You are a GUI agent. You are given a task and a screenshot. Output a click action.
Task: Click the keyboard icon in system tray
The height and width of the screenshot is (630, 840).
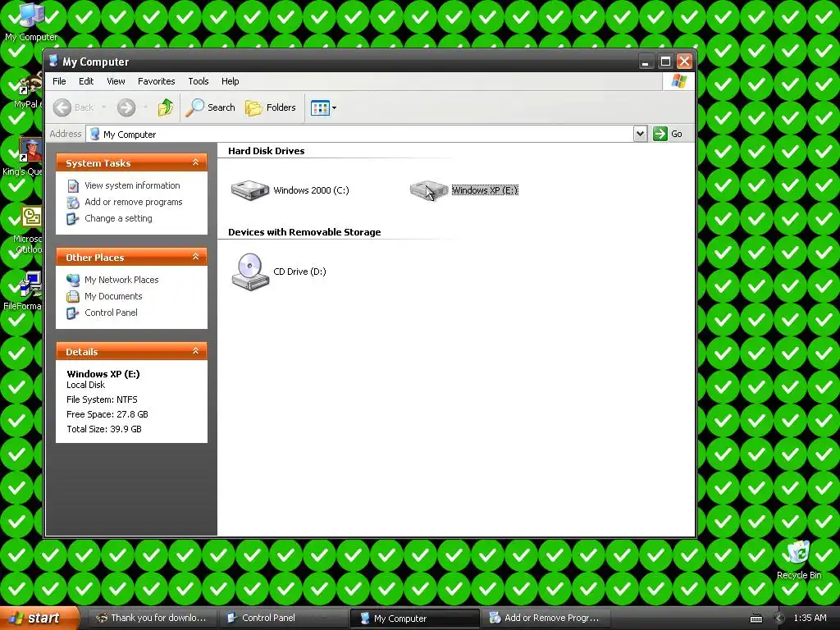tap(756, 619)
